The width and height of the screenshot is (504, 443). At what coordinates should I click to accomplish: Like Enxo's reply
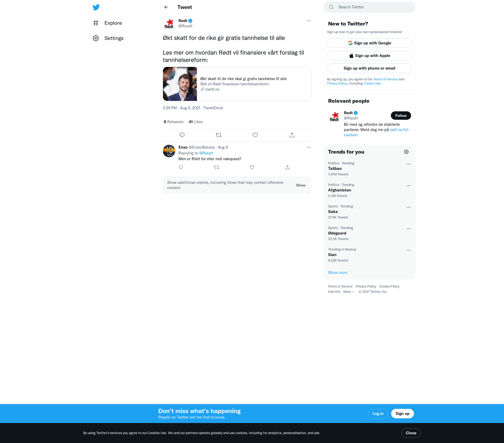(x=252, y=167)
